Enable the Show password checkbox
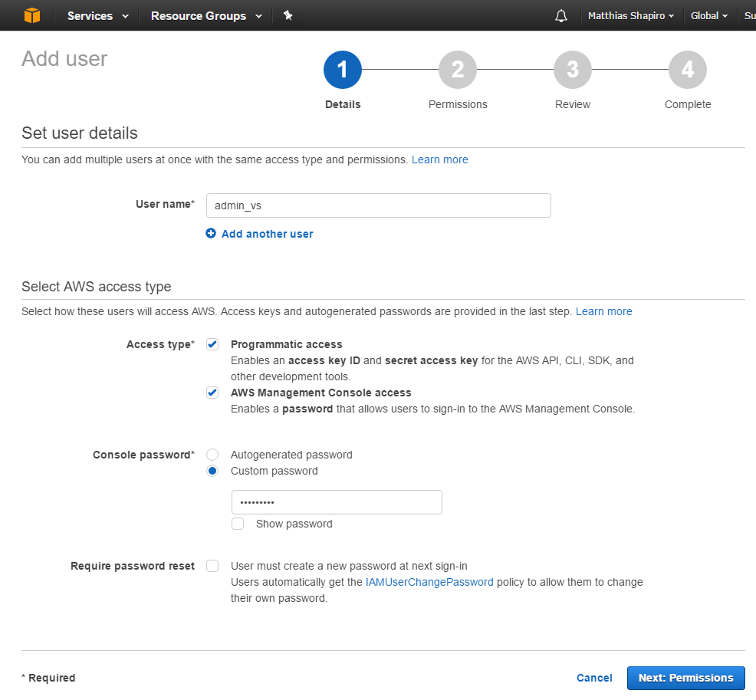The width and height of the screenshot is (756, 700). tap(238, 524)
